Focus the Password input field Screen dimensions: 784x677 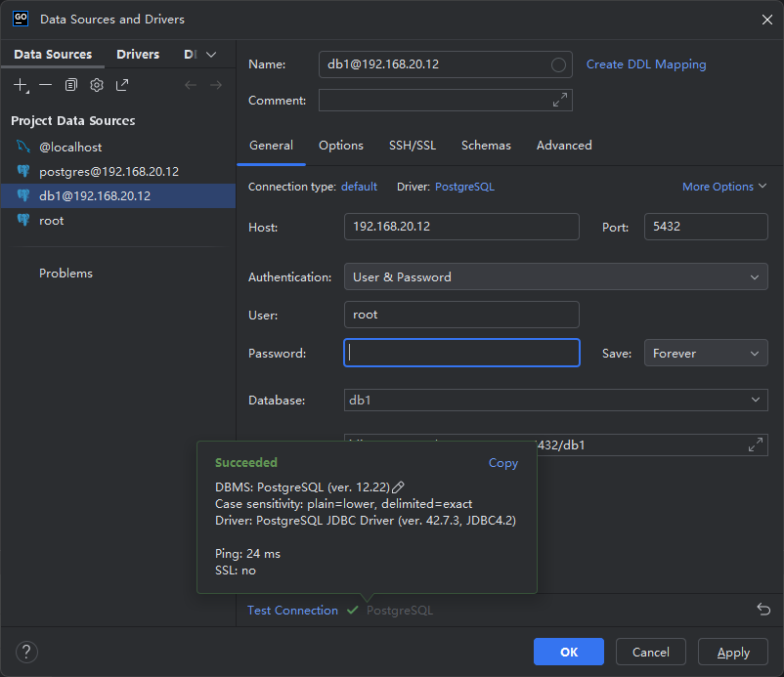coord(461,353)
